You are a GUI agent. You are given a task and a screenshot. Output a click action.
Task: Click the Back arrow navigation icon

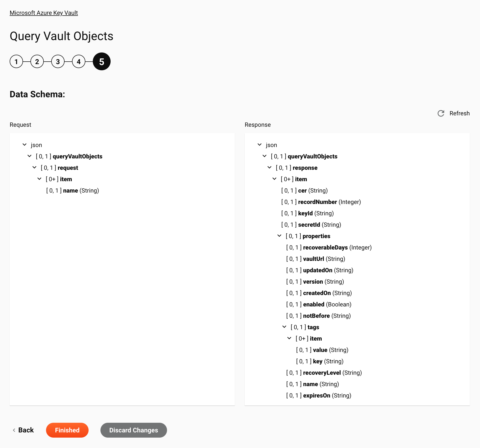[15, 430]
